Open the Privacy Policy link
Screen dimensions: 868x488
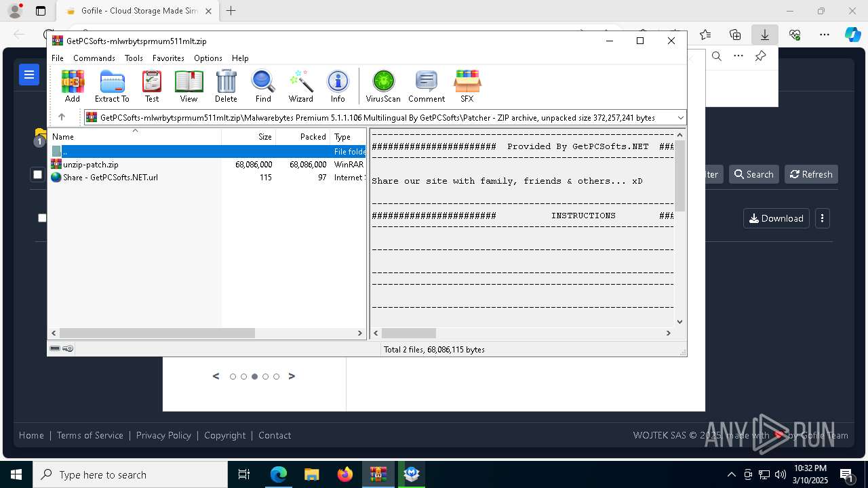(x=163, y=435)
